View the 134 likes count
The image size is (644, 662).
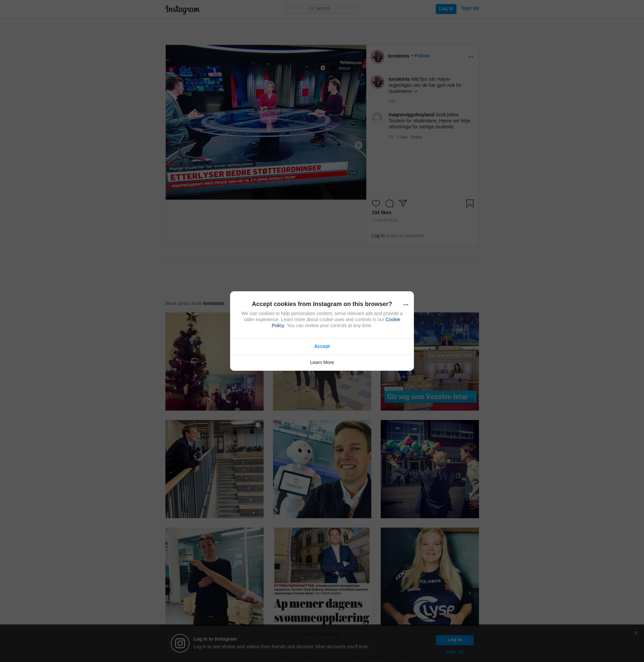381,213
